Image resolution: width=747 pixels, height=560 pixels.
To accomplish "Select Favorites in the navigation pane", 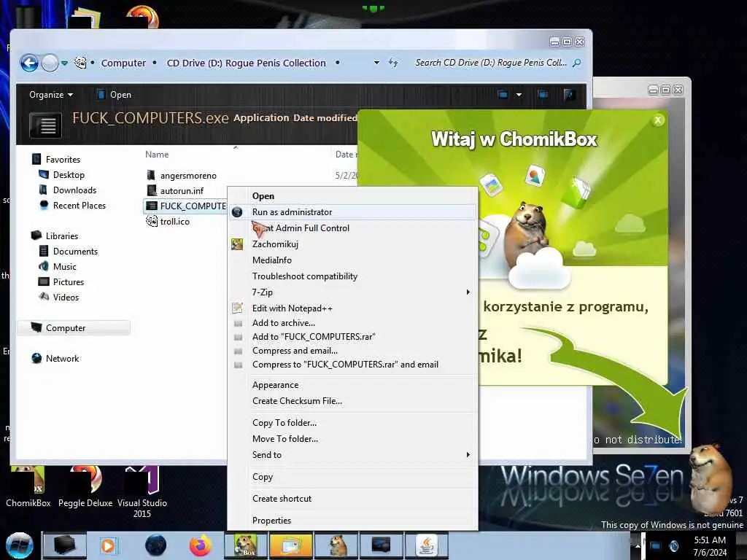I will pos(63,160).
